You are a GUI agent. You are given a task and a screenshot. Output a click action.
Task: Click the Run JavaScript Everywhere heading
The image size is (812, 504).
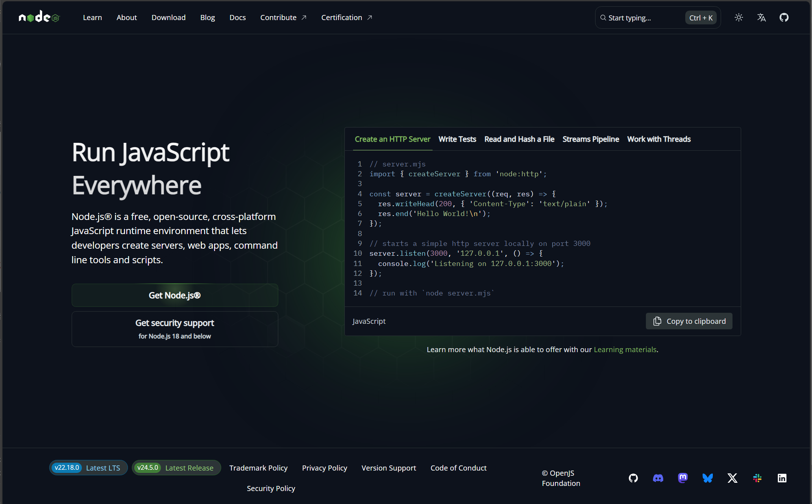click(x=150, y=169)
